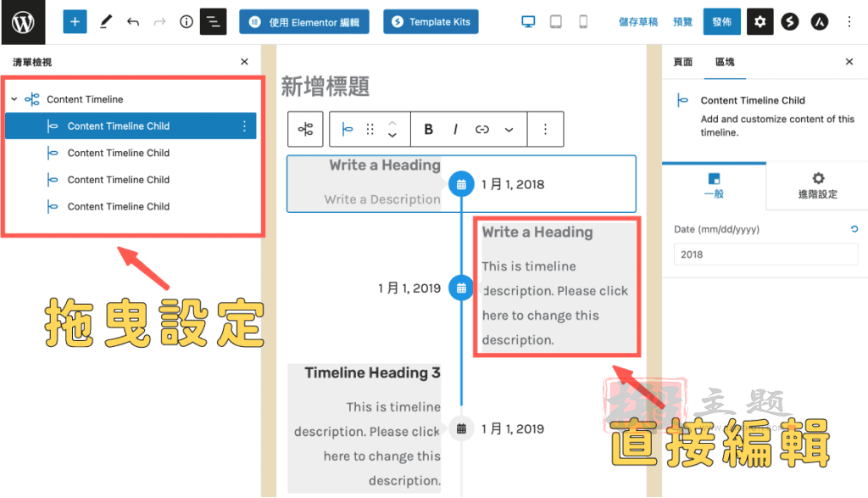Insert a link from toolbar
Image resolution: width=868 pixels, height=498 pixels.
[x=482, y=129]
